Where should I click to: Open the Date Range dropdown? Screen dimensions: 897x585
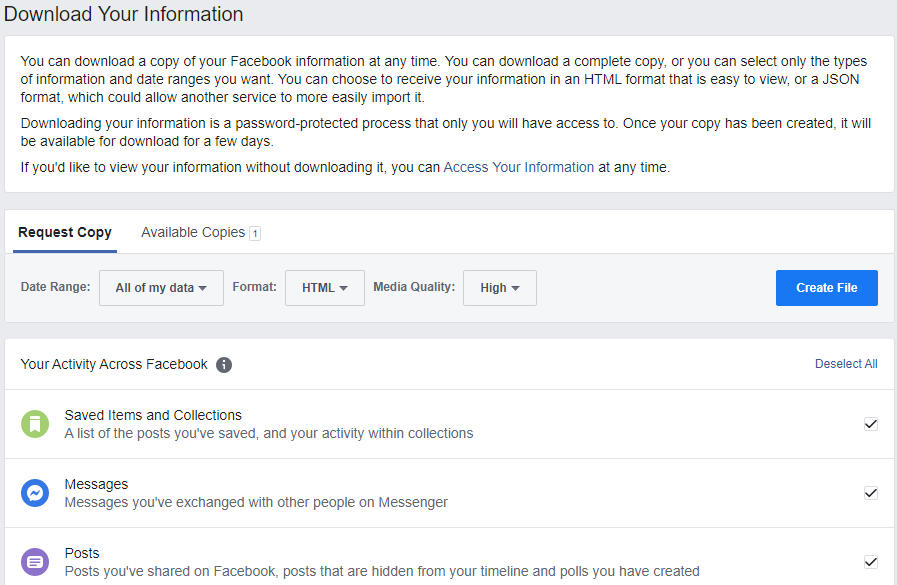161,288
